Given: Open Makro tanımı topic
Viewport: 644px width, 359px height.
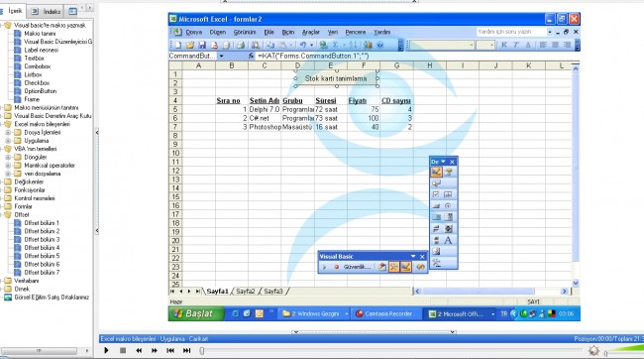Looking at the screenshot, I should [x=40, y=34].
